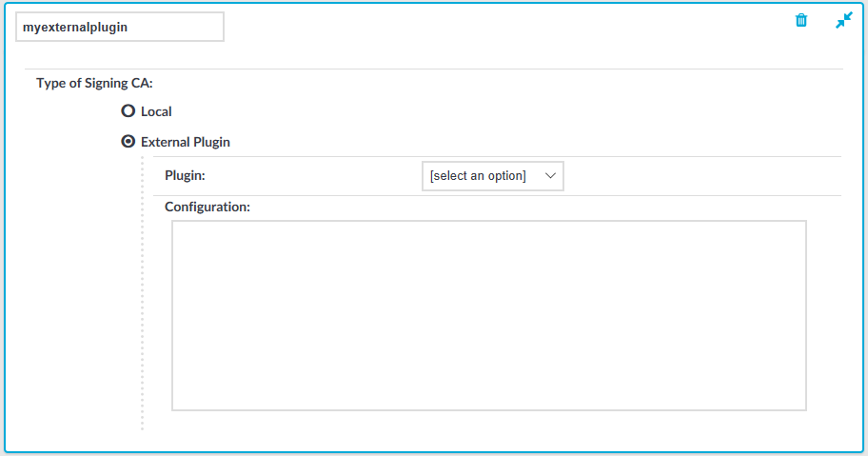Open the Plugin dropdown list
The width and height of the screenshot is (868, 456).
tap(492, 176)
